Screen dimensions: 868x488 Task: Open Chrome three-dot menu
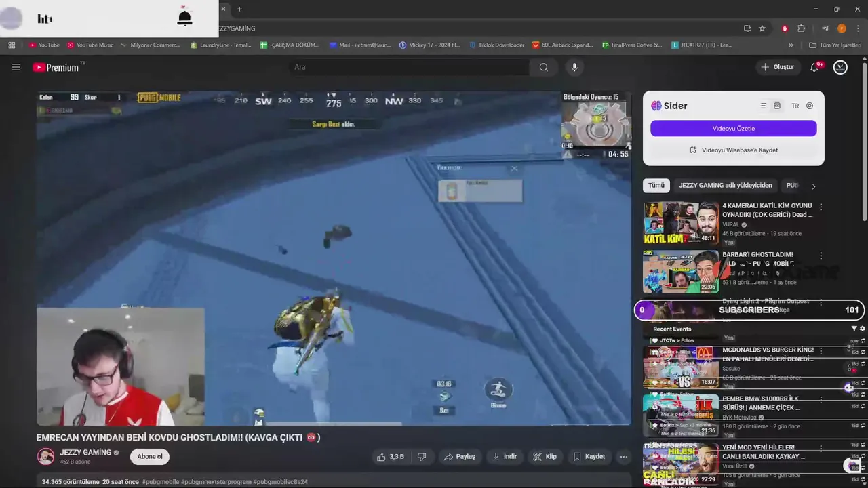click(858, 28)
